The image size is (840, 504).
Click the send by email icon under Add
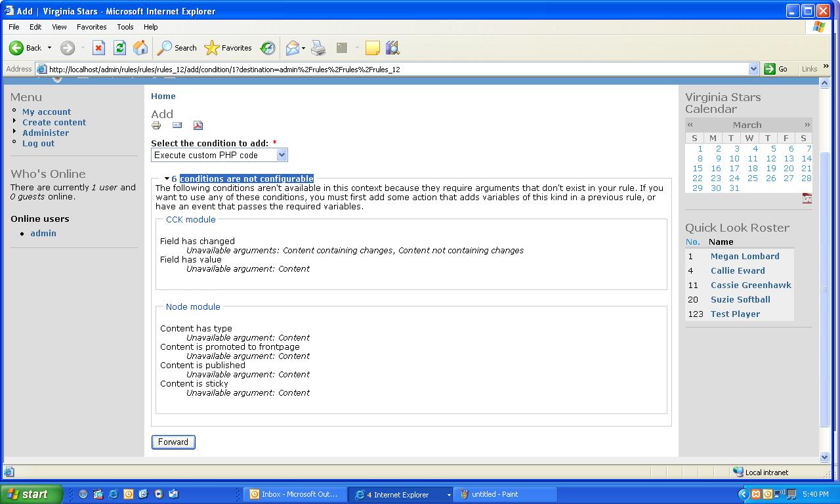click(177, 125)
